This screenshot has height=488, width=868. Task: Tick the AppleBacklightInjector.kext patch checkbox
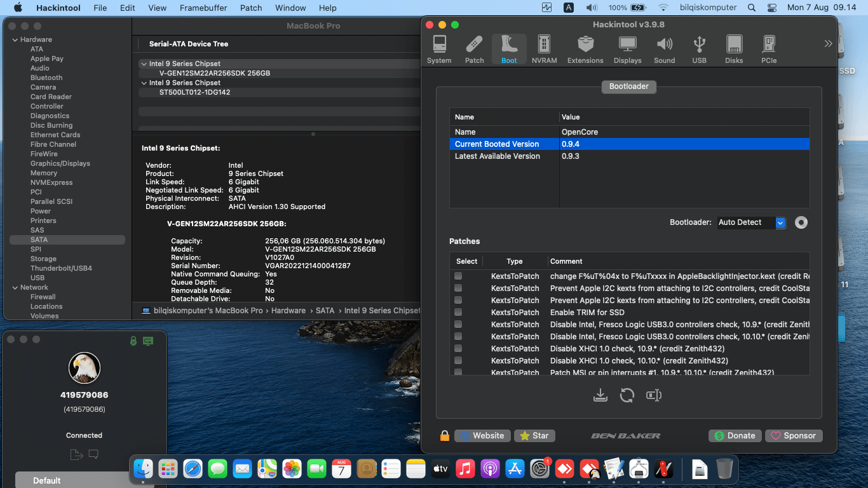(x=458, y=276)
